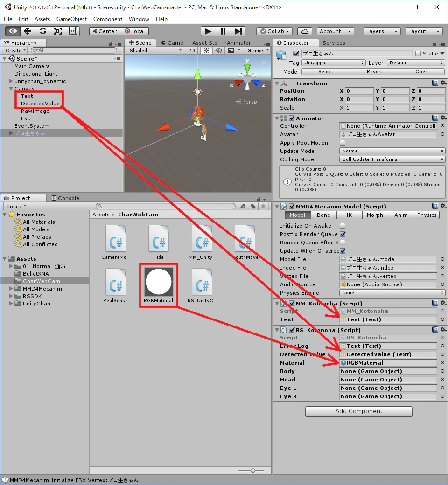
Task: Open the Morph tab in MMD4 Mecanim
Action: [375, 215]
